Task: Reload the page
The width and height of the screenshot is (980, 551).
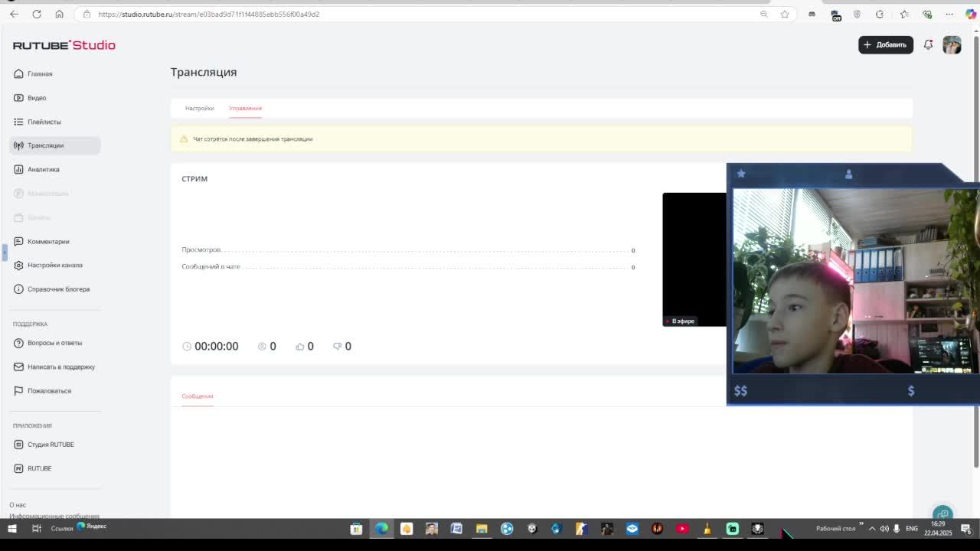Action: click(37, 14)
